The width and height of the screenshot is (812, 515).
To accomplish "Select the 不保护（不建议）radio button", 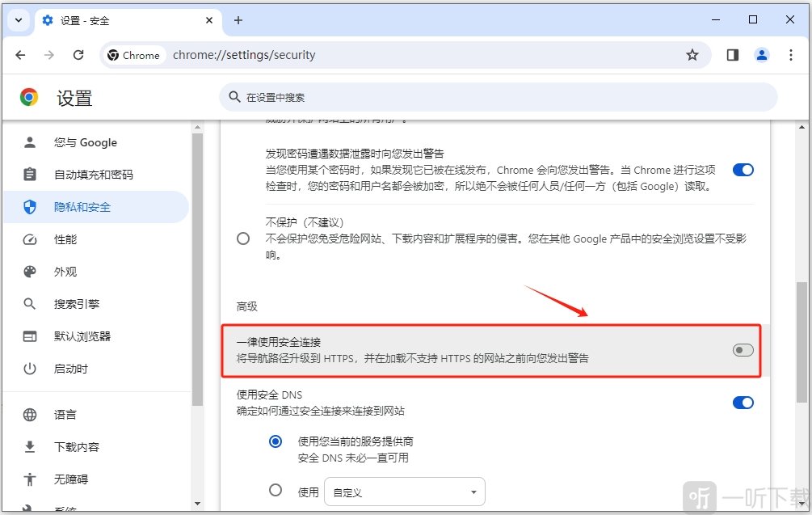I will pos(243,238).
